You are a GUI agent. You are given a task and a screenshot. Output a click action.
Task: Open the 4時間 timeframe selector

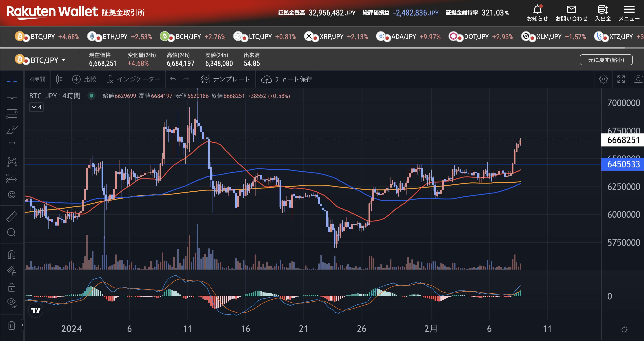coord(38,79)
